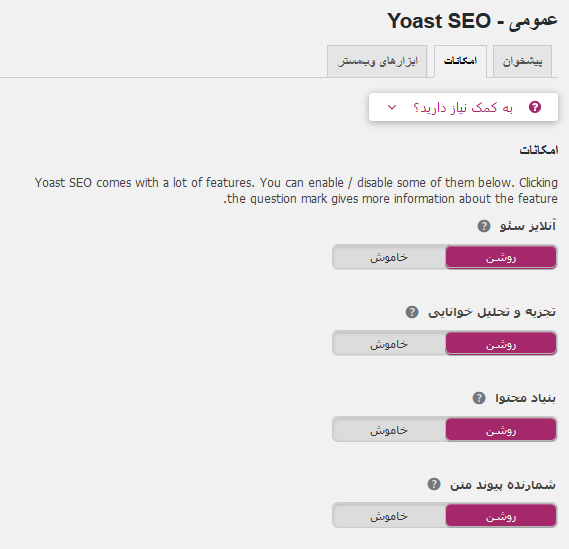This screenshot has width=569, height=549.
Task: Click the امکانات section heading
Action: (x=539, y=150)
